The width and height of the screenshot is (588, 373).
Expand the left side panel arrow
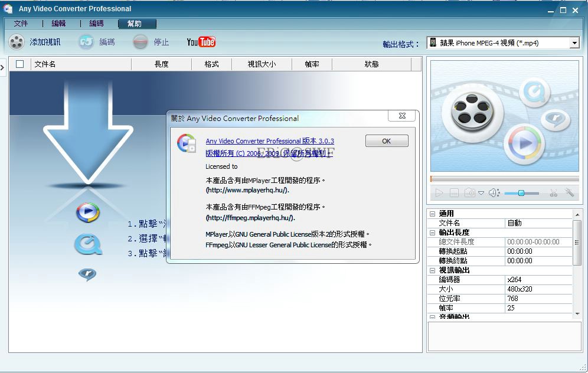click(2, 67)
